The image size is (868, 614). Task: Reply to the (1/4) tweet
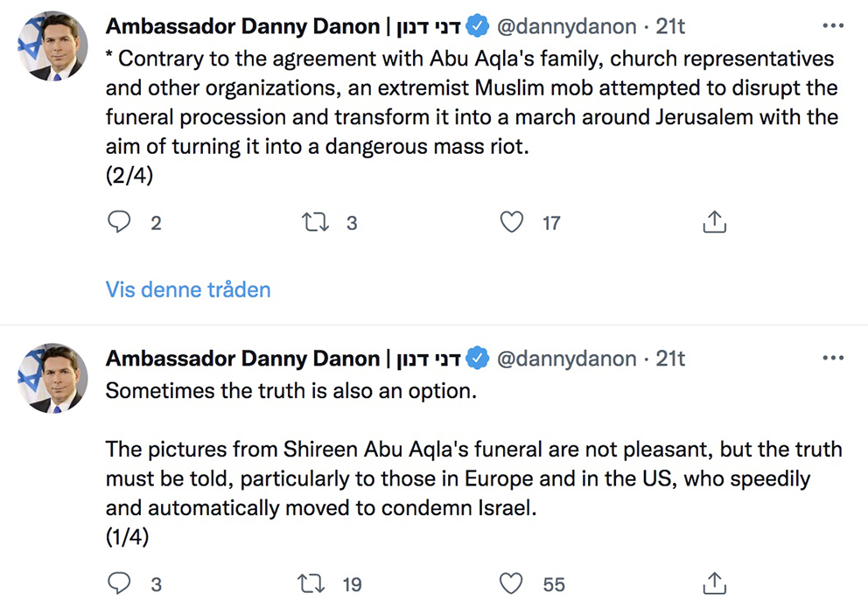(119, 583)
